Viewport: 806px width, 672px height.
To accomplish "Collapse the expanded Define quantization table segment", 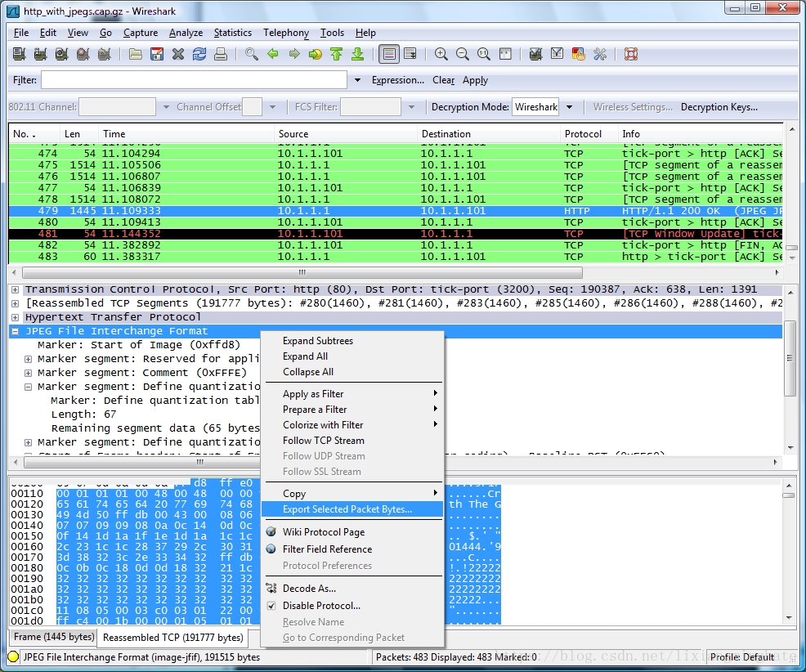I will tap(29, 387).
